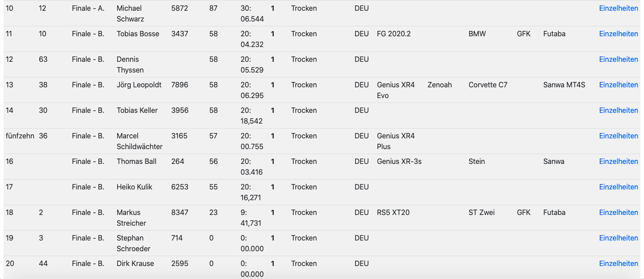The width and height of the screenshot is (644, 279).
Task: Click the fünfzehn position cell
Action: pyautogui.click(x=20, y=136)
